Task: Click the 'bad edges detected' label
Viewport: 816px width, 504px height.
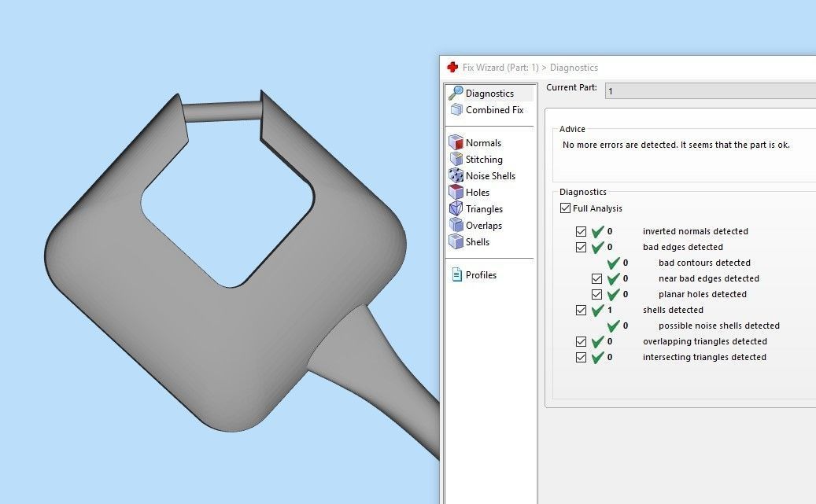Action: (683, 247)
